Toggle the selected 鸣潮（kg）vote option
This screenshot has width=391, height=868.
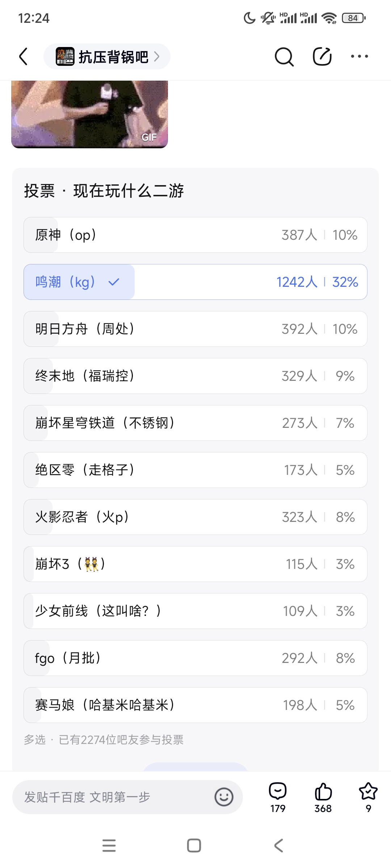tap(195, 282)
